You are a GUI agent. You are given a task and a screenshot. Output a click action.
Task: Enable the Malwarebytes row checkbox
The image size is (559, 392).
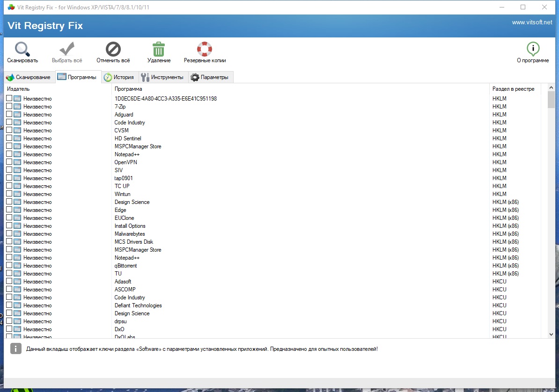tap(9, 233)
